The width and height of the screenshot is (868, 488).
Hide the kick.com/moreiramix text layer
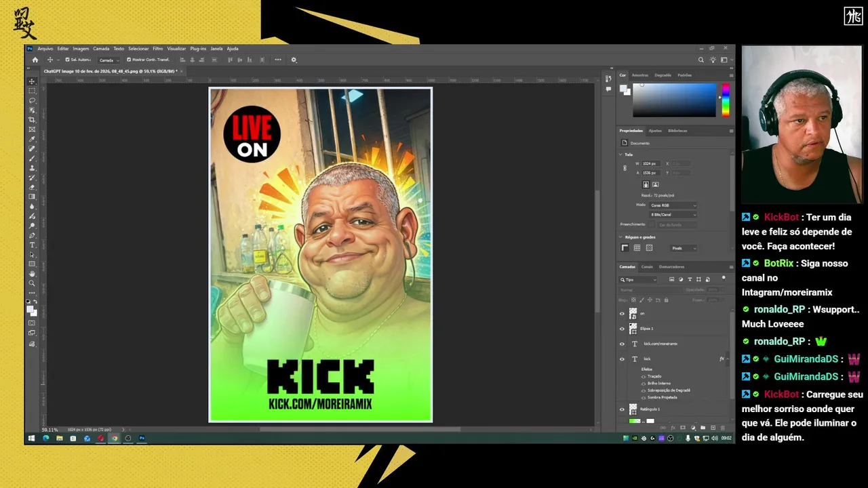pyautogui.click(x=622, y=344)
